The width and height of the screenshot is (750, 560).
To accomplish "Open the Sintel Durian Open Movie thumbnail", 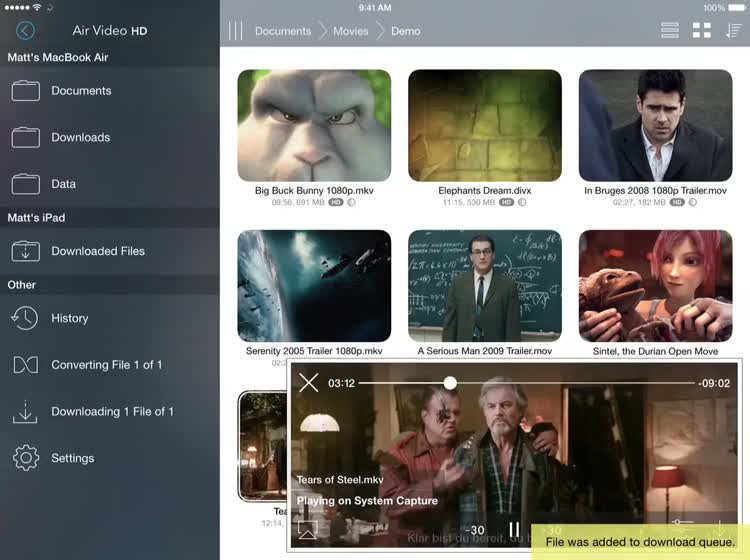I will [x=655, y=286].
